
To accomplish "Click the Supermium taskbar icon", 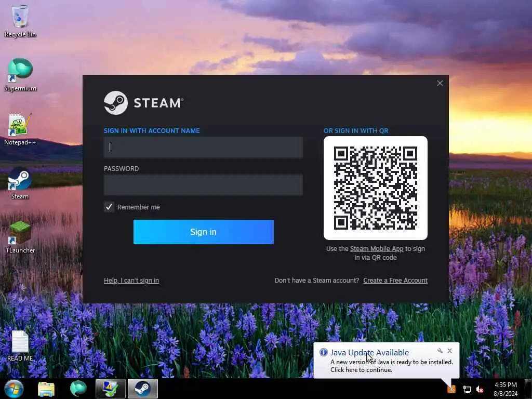I will point(78,389).
